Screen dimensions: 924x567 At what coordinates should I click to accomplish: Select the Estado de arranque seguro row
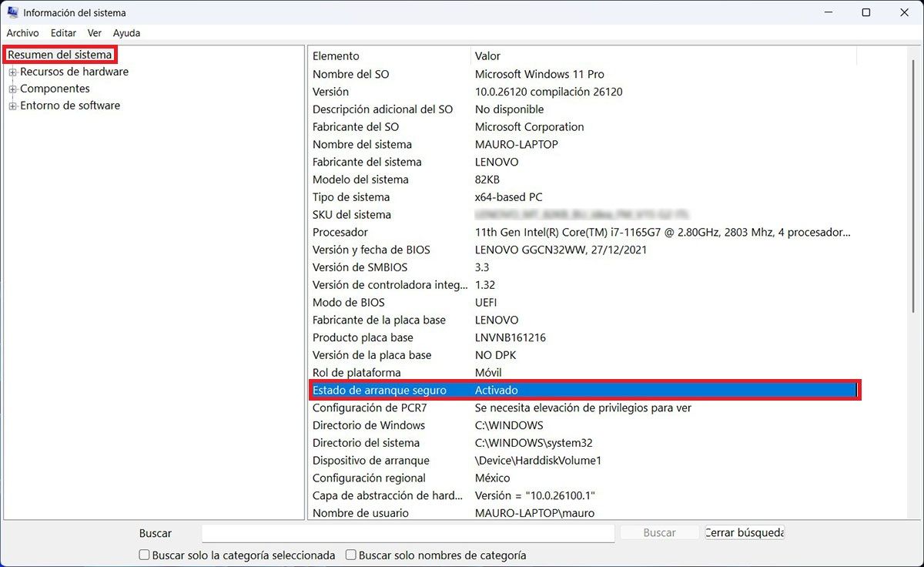(x=584, y=391)
